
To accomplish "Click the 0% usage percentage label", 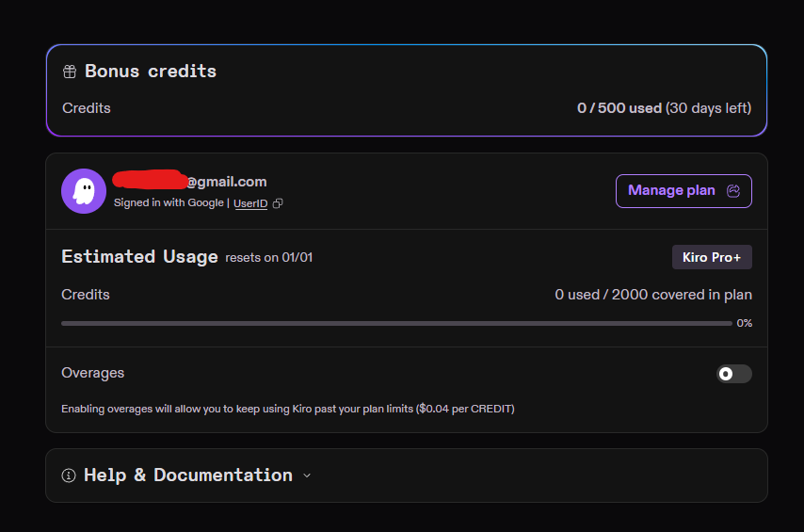I will click(744, 323).
